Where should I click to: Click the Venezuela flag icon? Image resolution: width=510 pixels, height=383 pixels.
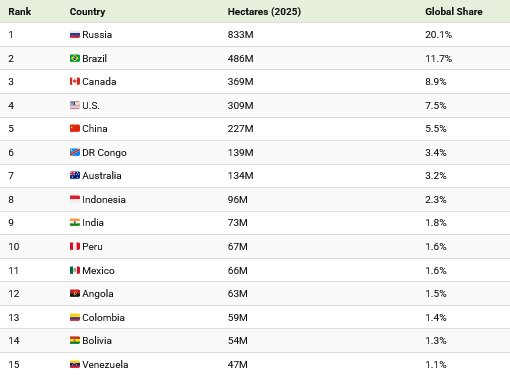click(x=75, y=364)
